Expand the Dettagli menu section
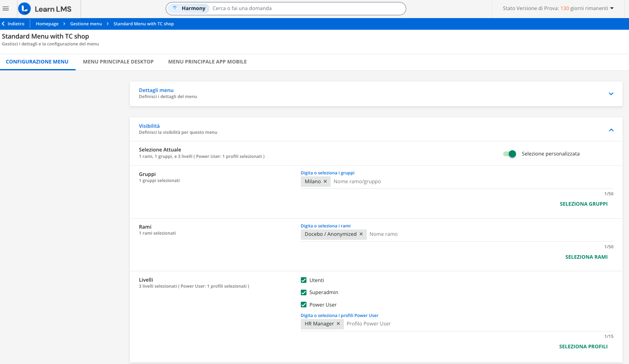The width and height of the screenshot is (629, 364). [x=611, y=94]
